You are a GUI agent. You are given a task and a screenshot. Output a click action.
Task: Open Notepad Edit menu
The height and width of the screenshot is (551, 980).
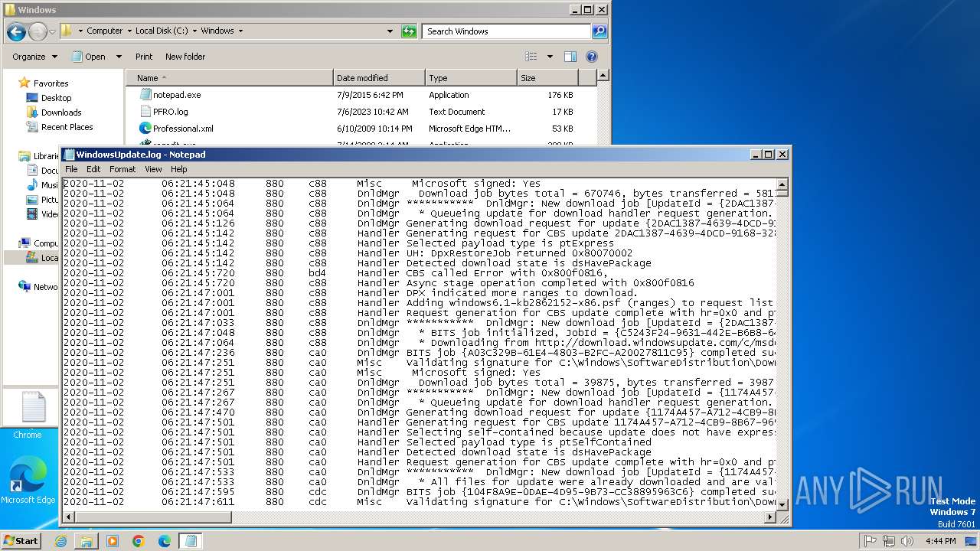(x=93, y=169)
